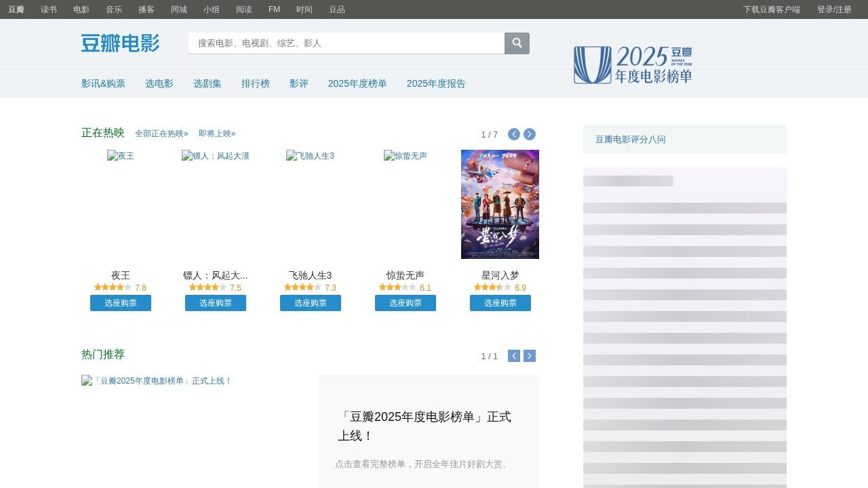Open the 排行榜 rankings tab
This screenshot has width=868, height=488.
pyautogui.click(x=256, y=83)
